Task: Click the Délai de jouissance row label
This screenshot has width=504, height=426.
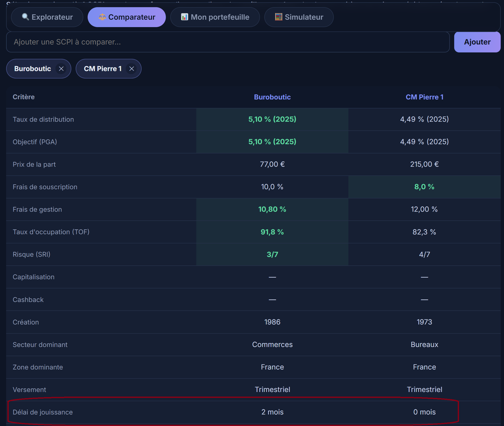Action: [43, 412]
